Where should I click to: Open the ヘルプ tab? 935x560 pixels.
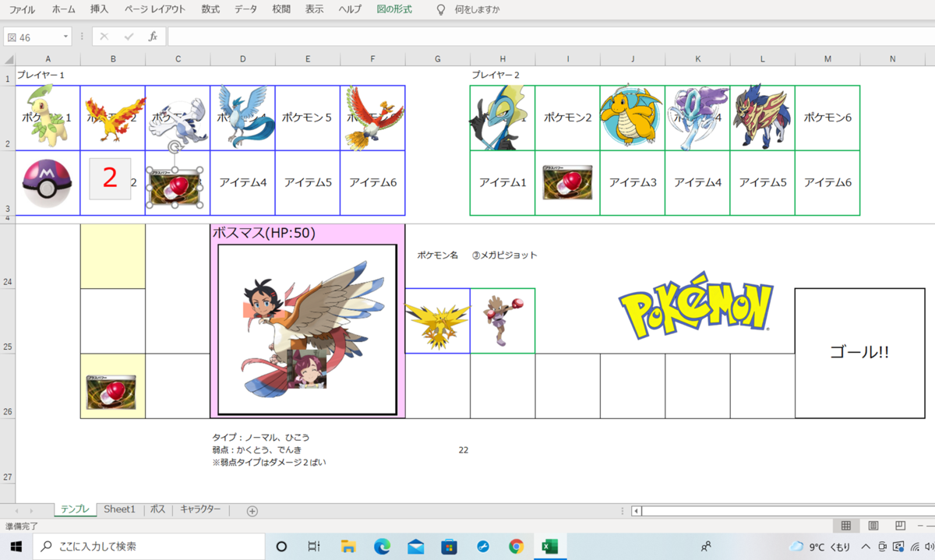(x=350, y=9)
